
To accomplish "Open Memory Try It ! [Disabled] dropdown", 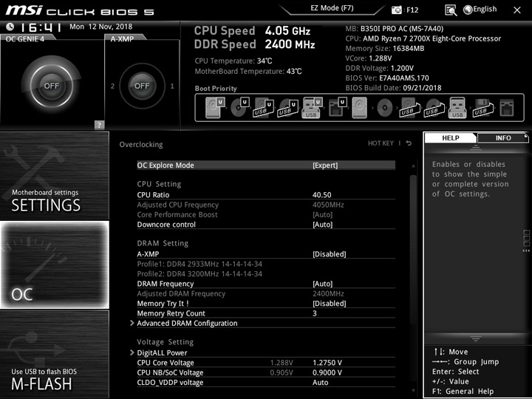I will pos(329,304).
